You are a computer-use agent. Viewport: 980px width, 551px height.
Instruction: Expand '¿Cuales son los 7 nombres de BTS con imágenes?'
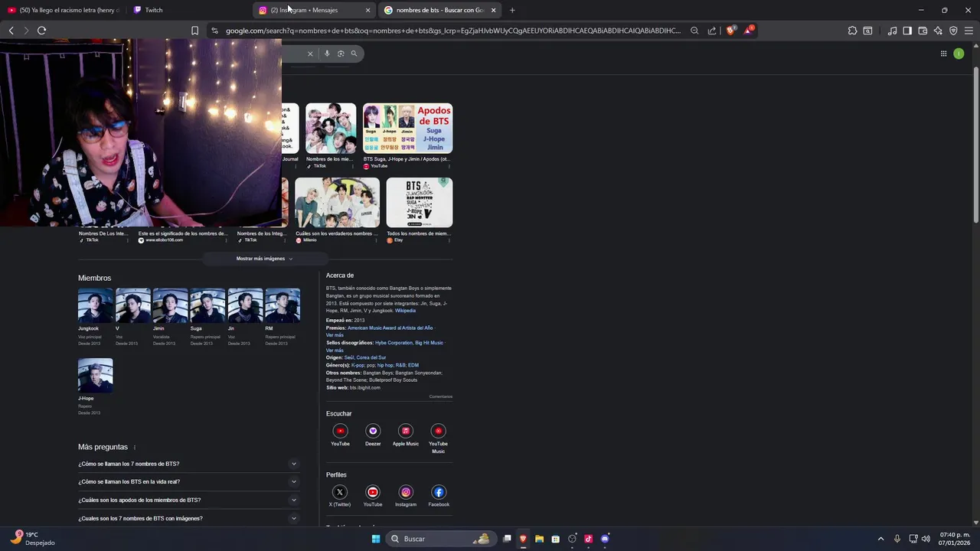click(188, 519)
